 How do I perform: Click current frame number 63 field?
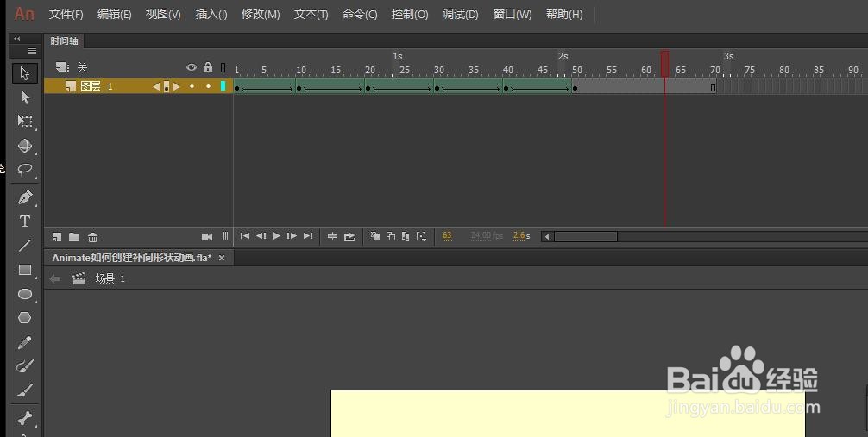coord(447,235)
